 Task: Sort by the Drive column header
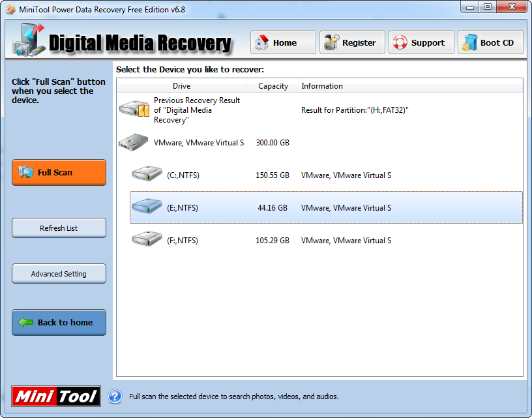coord(181,86)
